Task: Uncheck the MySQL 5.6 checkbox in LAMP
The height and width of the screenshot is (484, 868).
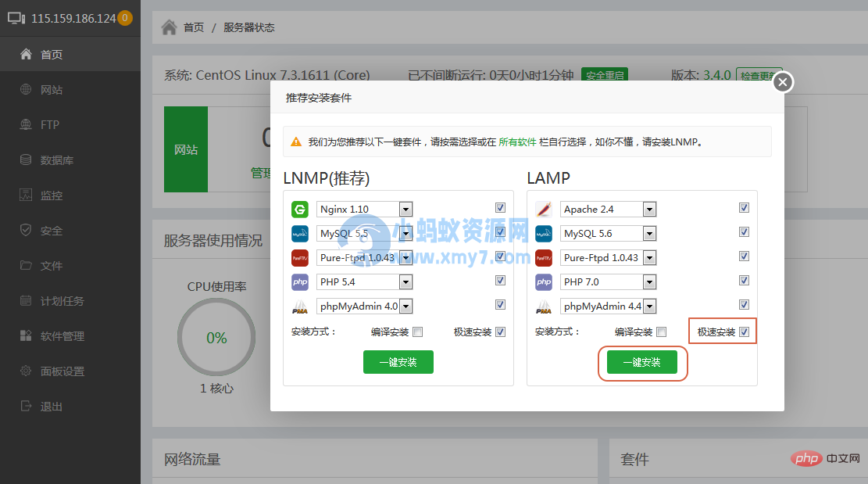Action: pyautogui.click(x=744, y=232)
